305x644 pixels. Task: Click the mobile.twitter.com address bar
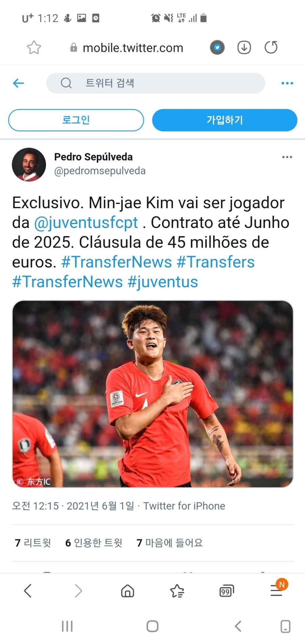click(133, 48)
